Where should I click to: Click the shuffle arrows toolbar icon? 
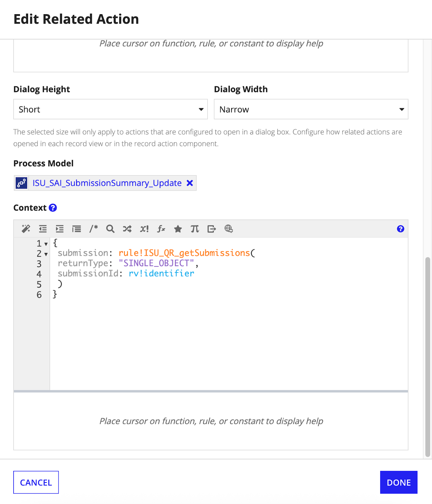pos(127,229)
